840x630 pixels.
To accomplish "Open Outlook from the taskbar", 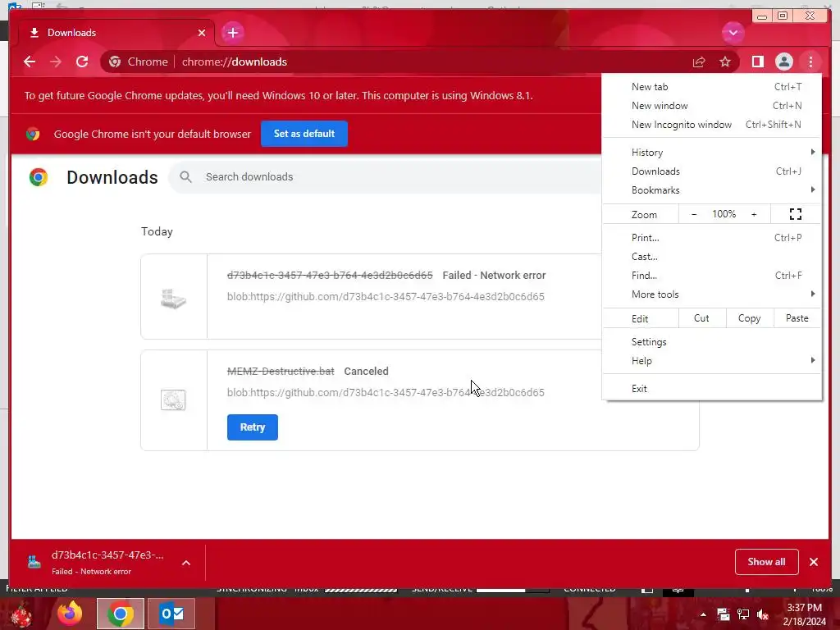I will 172,614.
